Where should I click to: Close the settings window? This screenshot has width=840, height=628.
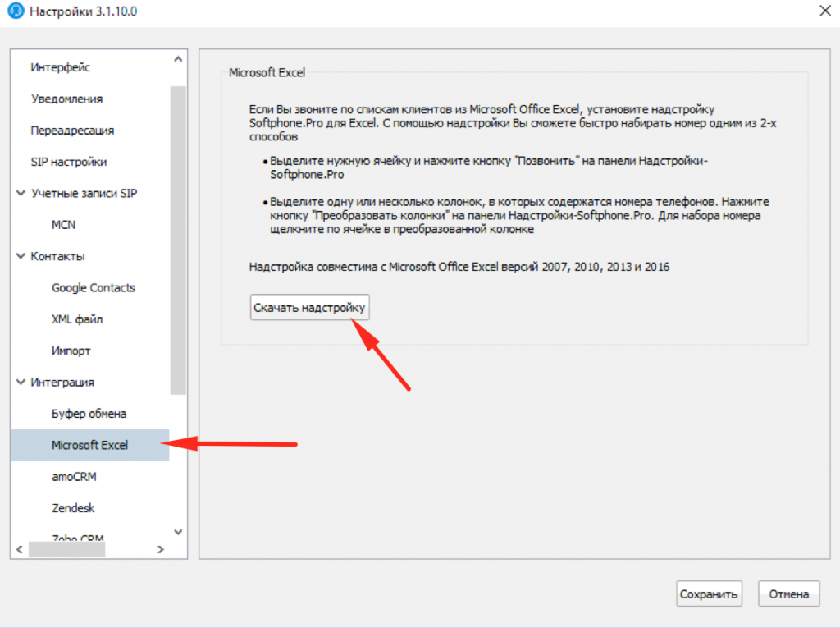(x=824, y=11)
